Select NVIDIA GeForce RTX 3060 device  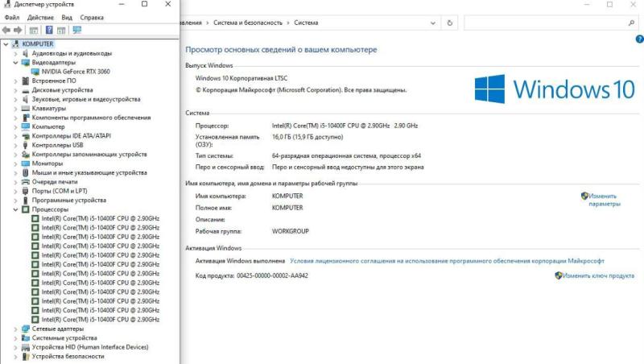pos(76,72)
